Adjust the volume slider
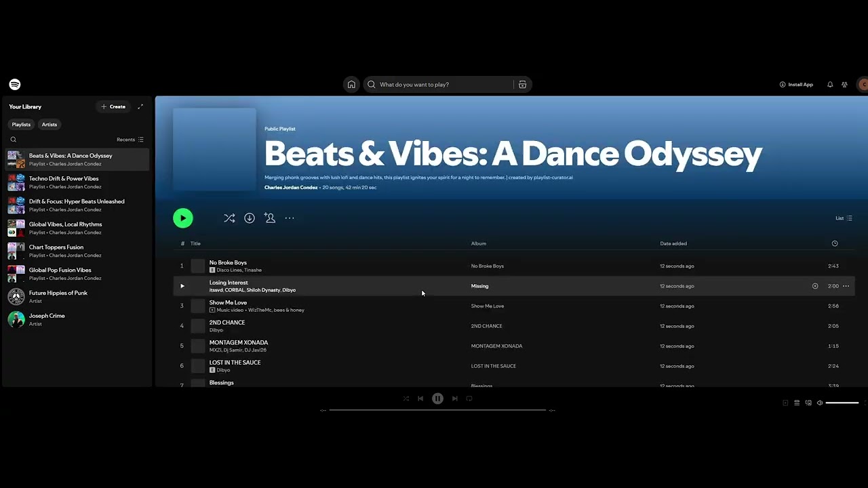The width and height of the screenshot is (868, 488). click(842, 403)
